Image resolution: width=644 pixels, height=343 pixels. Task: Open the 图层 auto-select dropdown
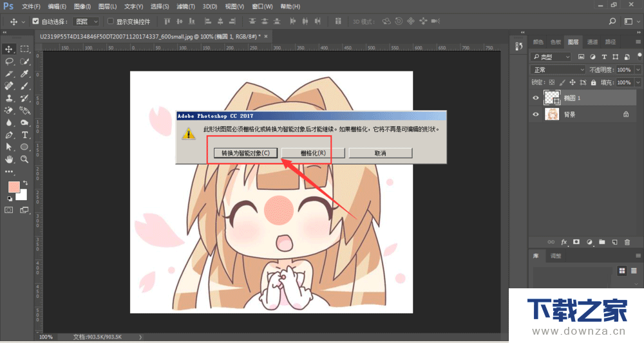click(x=86, y=21)
